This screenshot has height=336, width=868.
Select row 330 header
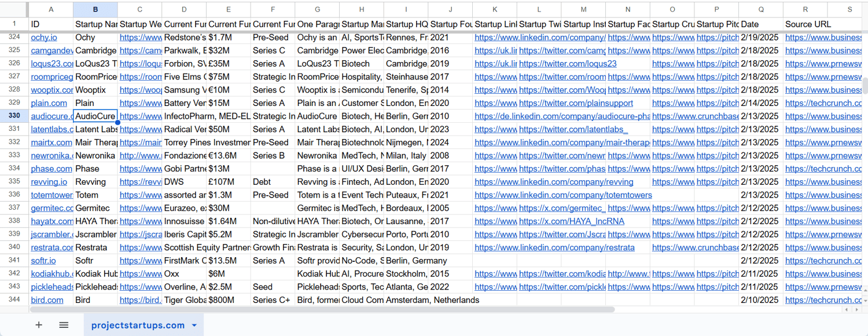tap(14, 116)
